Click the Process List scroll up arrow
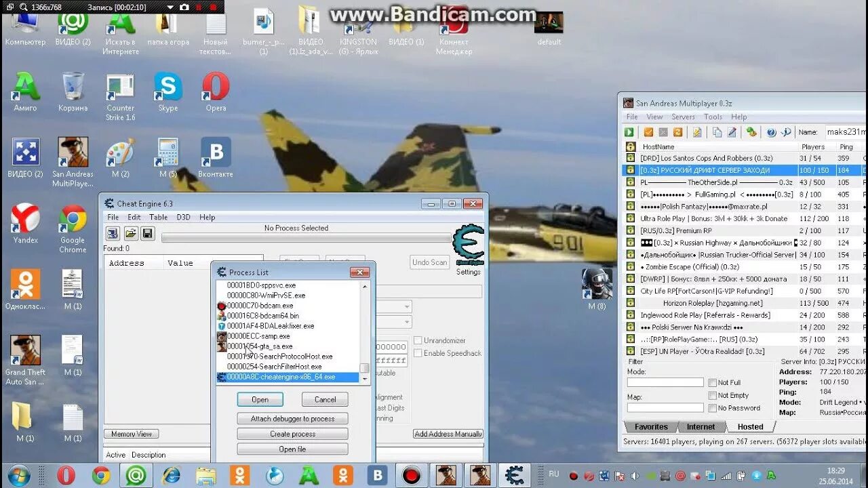The height and width of the screenshot is (488, 868). tap(365, 286)
